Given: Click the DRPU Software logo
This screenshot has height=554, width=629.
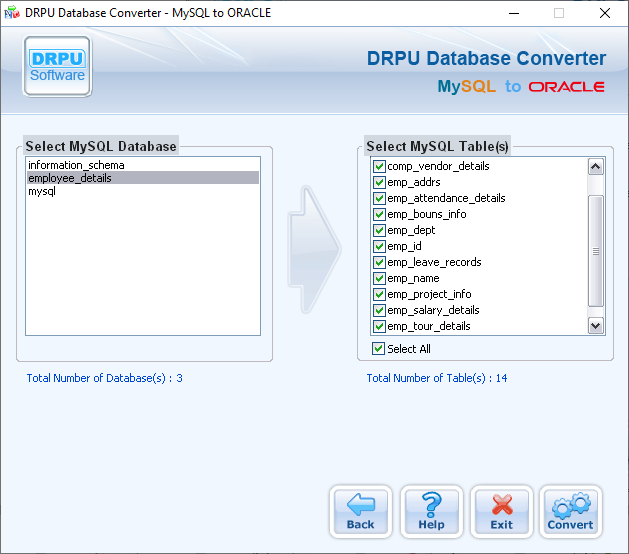Looking at the screenshot, I should 57,67.
